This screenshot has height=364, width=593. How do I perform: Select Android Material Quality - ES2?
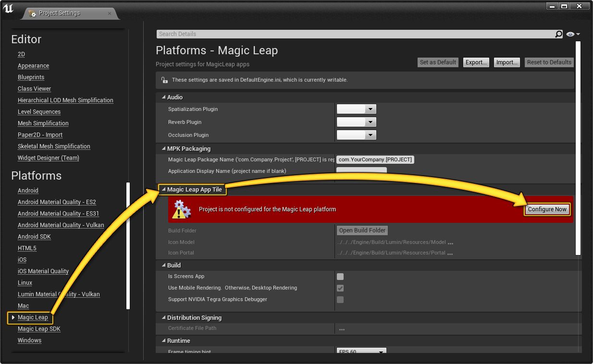[x=57, y=202]
